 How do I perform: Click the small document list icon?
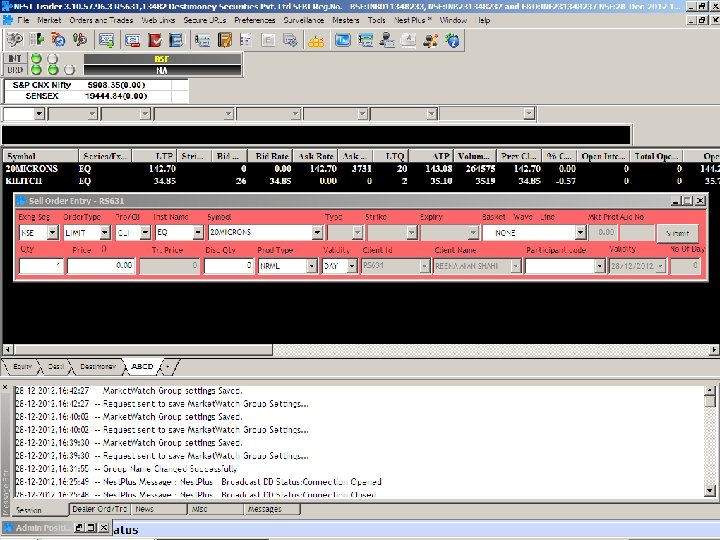246,40
